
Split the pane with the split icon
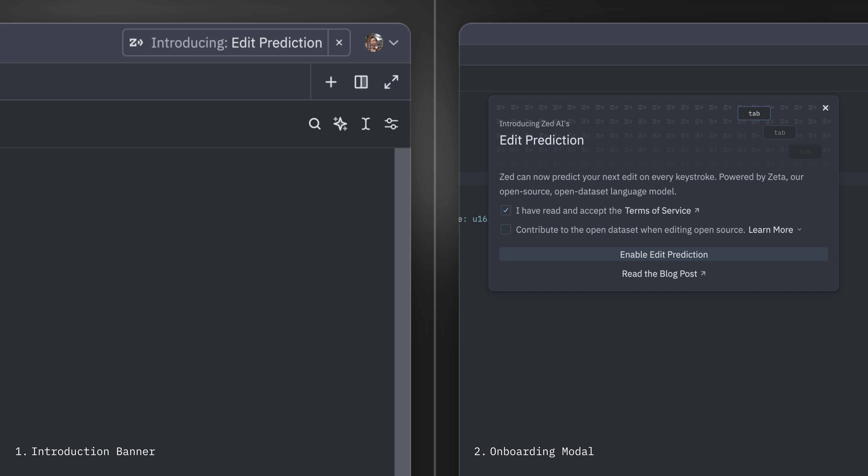(361, 82)
